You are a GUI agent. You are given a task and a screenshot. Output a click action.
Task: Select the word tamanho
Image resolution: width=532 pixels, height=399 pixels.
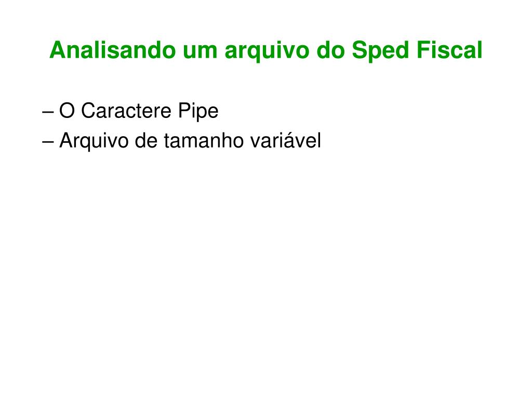[204, 141]
